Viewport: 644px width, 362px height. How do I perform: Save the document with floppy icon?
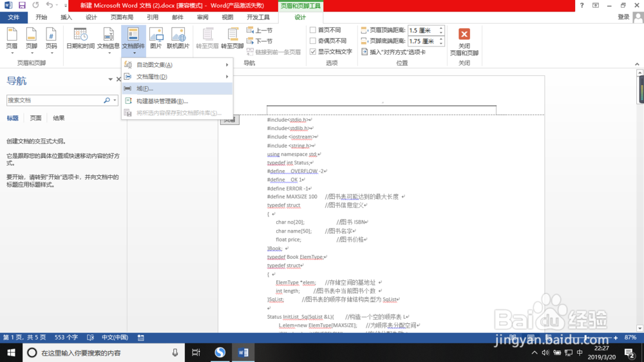(x=22, y=5)
